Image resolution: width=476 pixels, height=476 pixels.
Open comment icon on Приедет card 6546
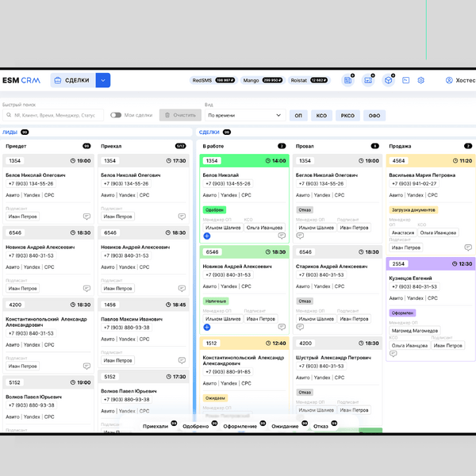coord(86,289)
